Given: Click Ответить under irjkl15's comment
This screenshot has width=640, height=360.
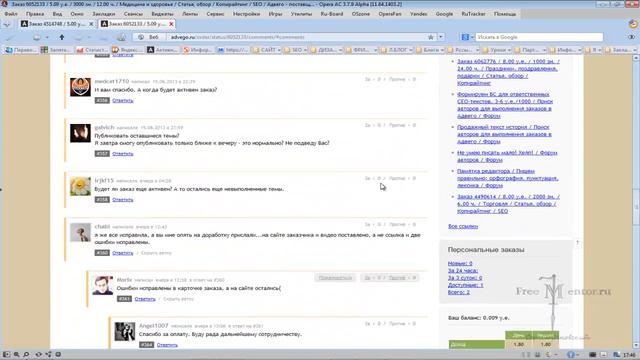Looking at the screenshot, I should (x=122, y=200).
